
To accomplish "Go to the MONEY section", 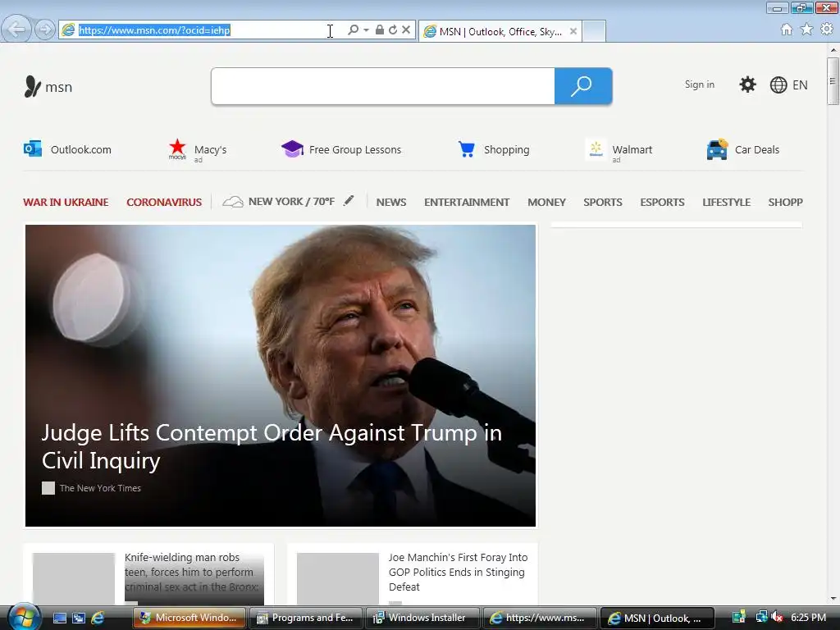I will [546, 203].
